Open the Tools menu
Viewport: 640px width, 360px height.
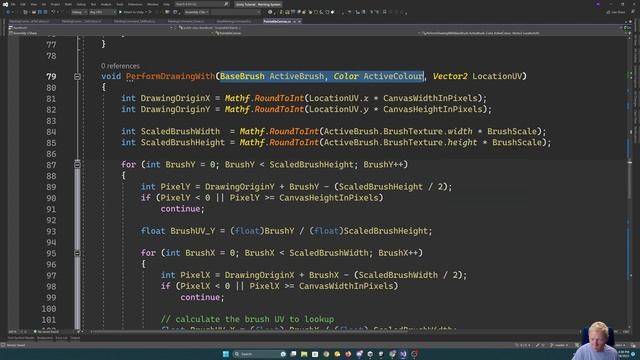tap(120, 4)
